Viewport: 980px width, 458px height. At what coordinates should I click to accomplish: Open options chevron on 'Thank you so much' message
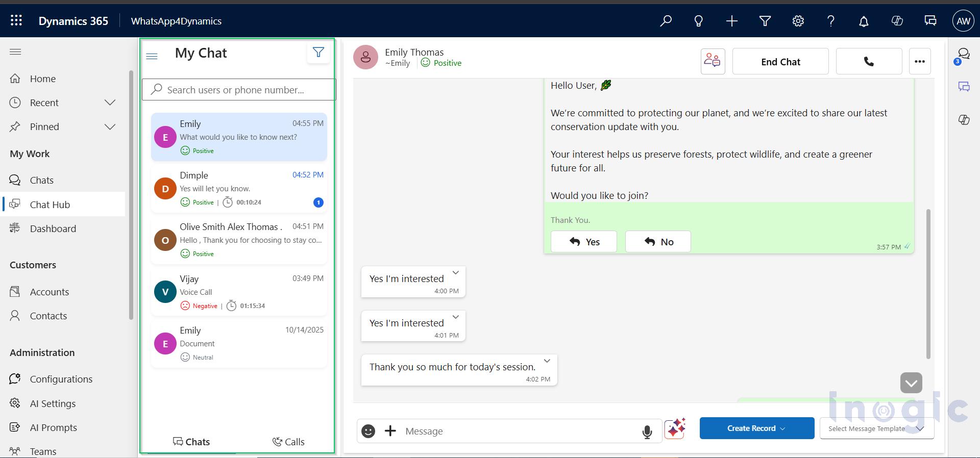click(547, 361)
